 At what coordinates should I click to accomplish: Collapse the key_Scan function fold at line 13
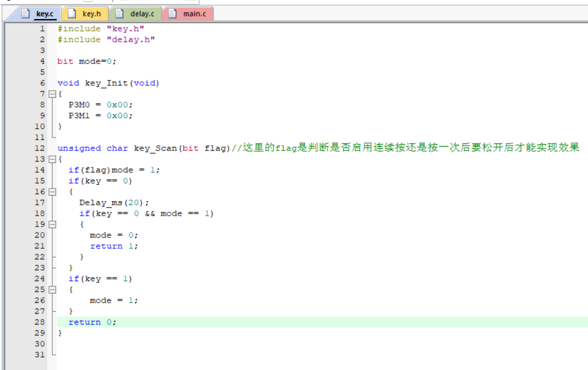pyautogui.click(x=52, y=159)
